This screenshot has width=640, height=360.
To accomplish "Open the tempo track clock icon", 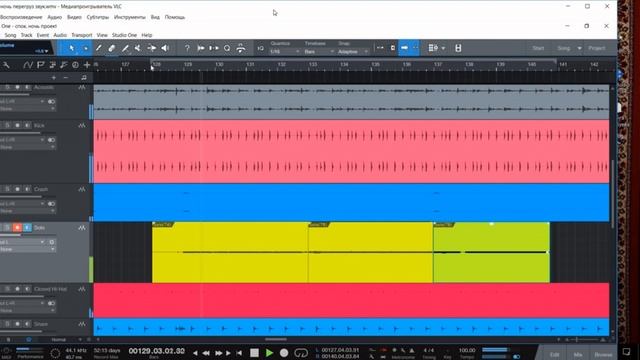I will [75, 64].
